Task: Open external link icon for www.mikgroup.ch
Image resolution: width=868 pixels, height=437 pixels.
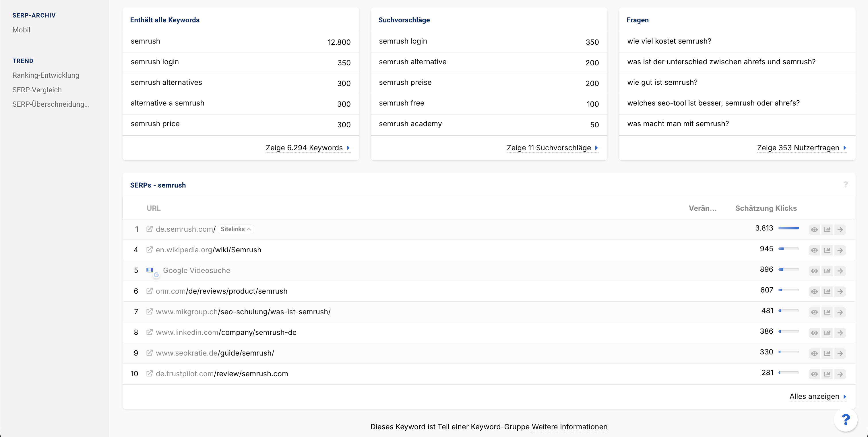Action: [x=149, y=311]
